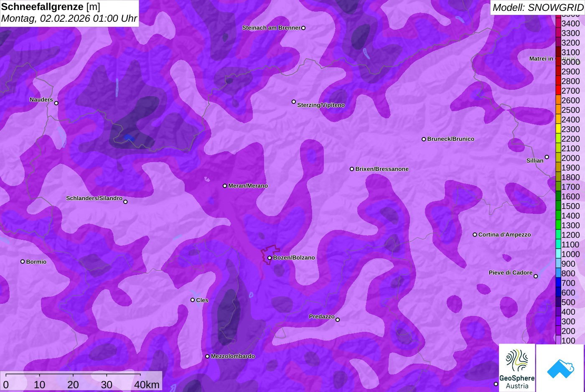
Task: Click the legend value 2500
Action: click(x=571, y=110)
